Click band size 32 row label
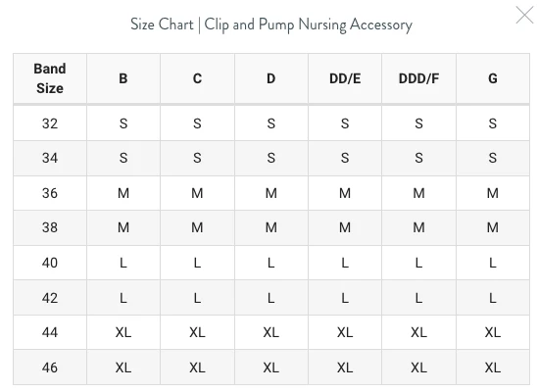Screen dimensions: 538x392 click(x=50, y=123)
